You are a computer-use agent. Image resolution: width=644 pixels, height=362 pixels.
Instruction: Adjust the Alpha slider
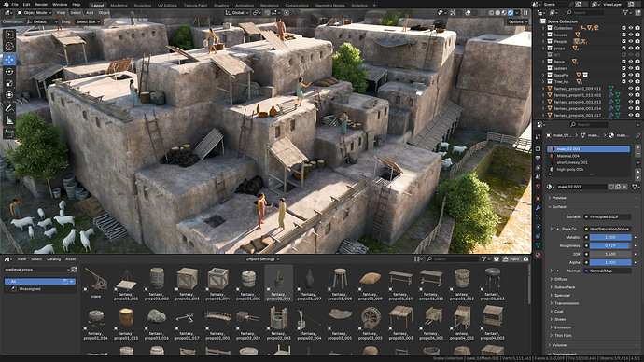point(610,262)
